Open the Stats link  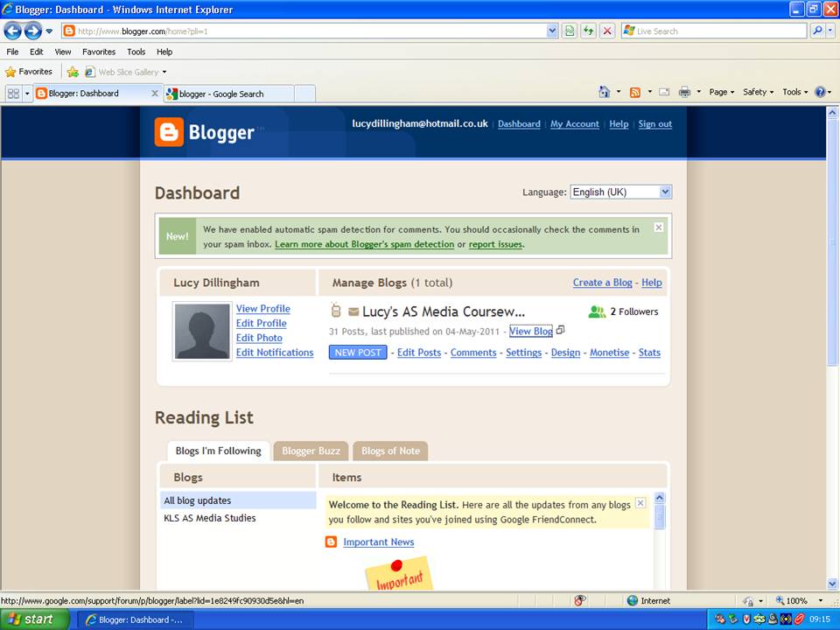pos(649,353)
